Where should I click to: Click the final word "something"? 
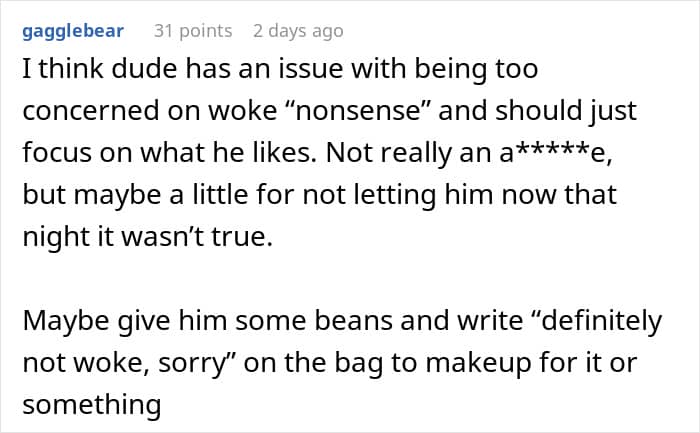[92, 405]
